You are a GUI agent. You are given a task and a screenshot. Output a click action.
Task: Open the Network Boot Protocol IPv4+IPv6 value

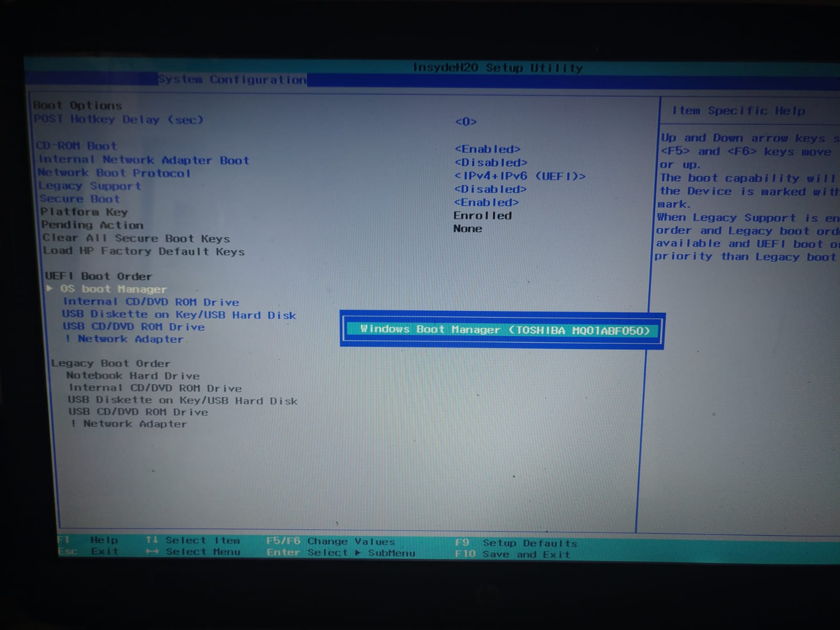click(519, 176)
